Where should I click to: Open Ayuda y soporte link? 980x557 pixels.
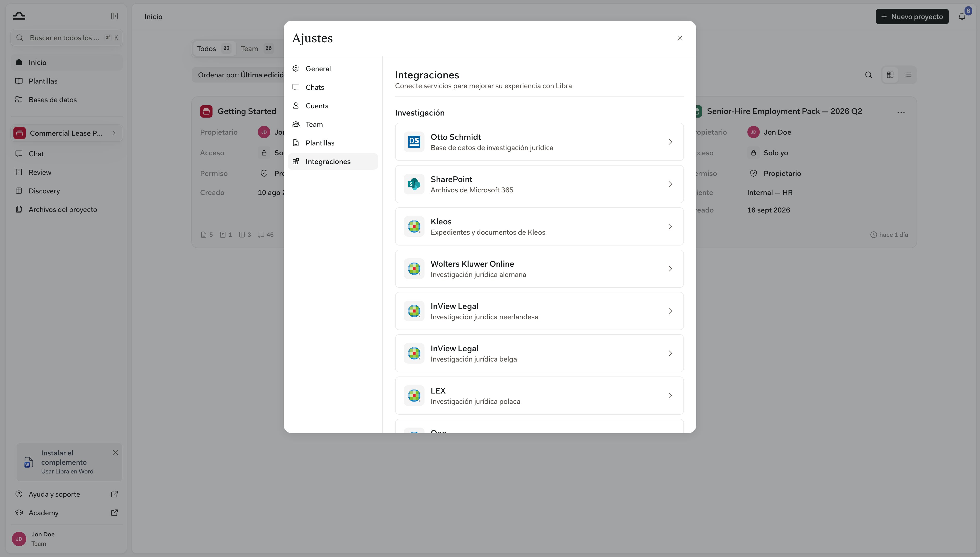[x=67, y=494]
